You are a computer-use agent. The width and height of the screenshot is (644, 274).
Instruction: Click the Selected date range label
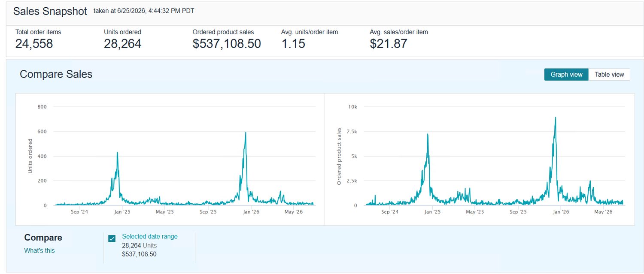click(150, 236)
